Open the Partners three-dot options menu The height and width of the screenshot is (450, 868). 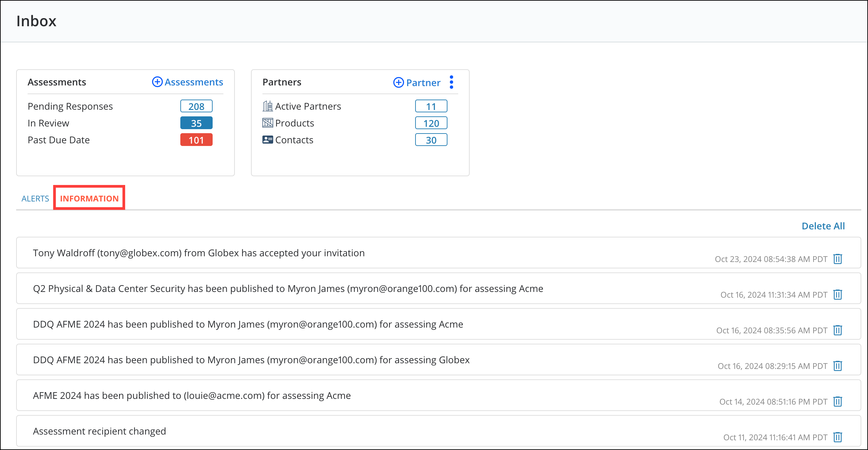(x=451, y=82)
